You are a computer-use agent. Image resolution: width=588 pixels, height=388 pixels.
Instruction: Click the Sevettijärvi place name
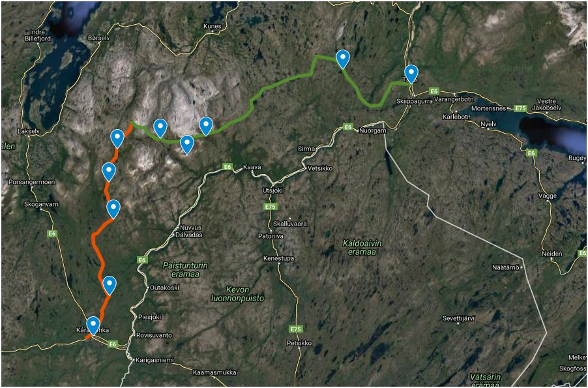coord(458,319)
